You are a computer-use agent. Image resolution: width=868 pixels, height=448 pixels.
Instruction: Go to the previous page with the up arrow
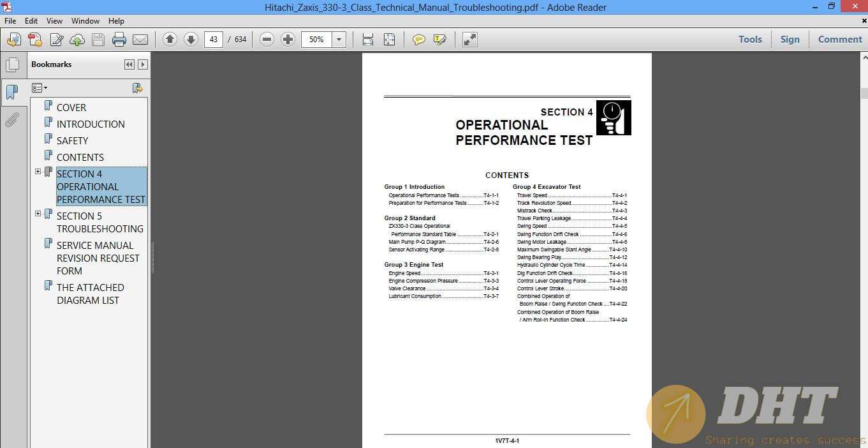tap(170, 40)
